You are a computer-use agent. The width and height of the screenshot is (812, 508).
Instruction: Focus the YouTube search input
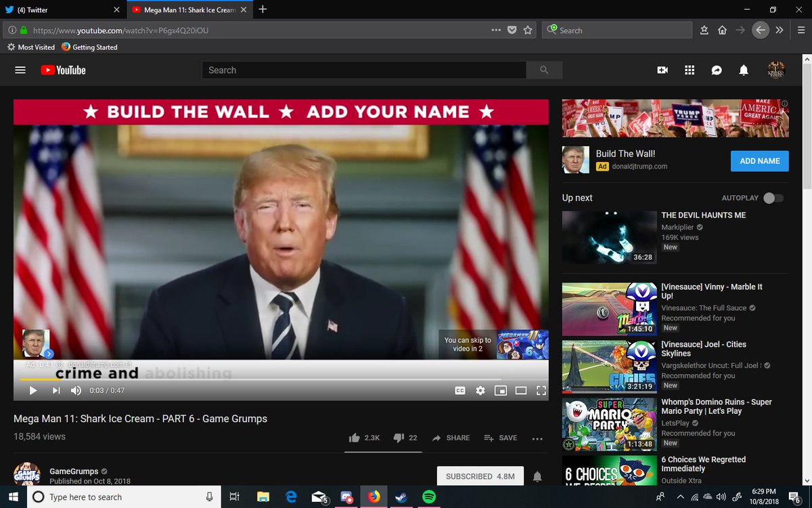click(364, 70)
